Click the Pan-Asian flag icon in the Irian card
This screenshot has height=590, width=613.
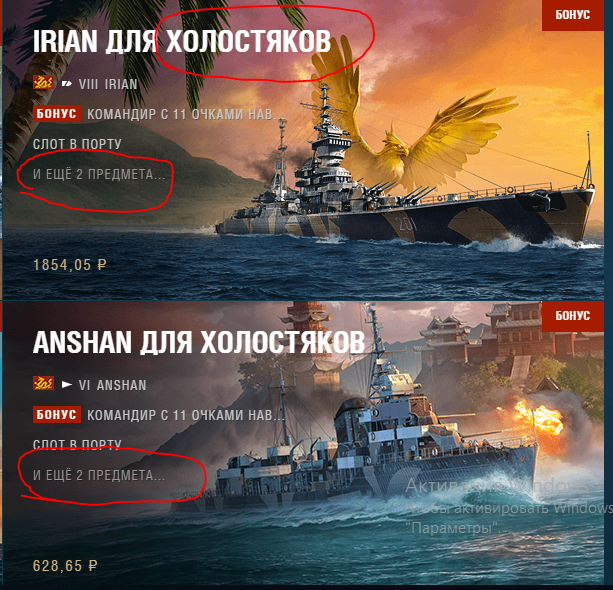(43, 82)
